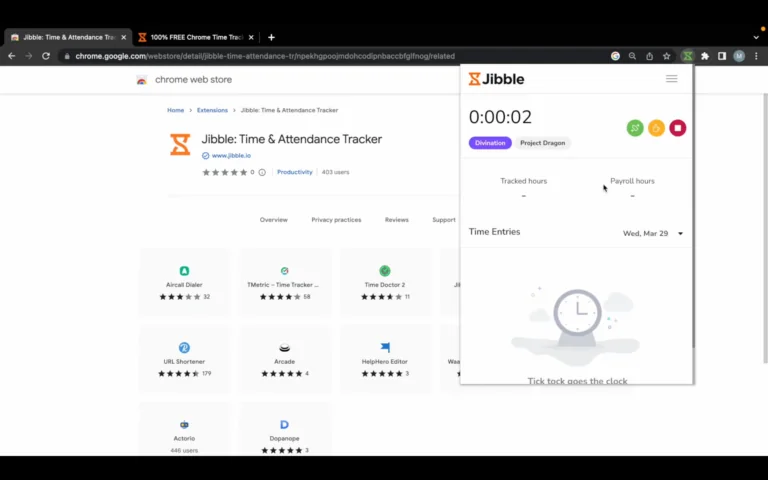Viewport: 768px width, 480px height.
Task: Toggle the Chrome side panel icon
Action: tap(722, 56)
